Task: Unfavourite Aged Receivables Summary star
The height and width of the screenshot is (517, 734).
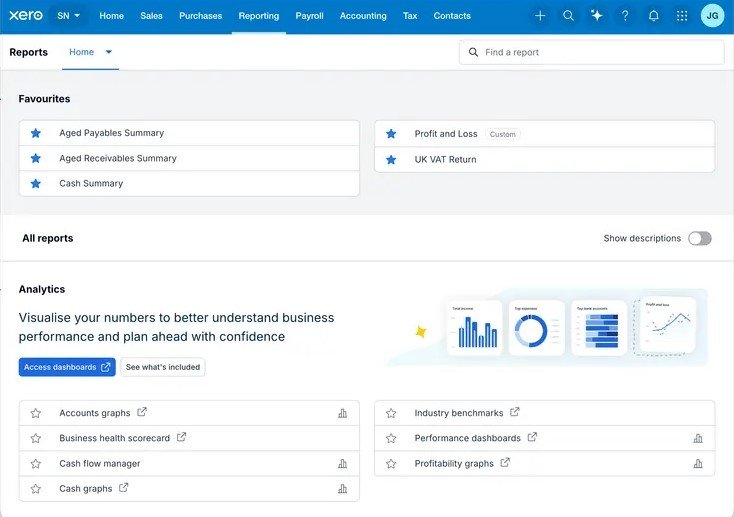Action: pyautogui.click(x=36, y=158)
